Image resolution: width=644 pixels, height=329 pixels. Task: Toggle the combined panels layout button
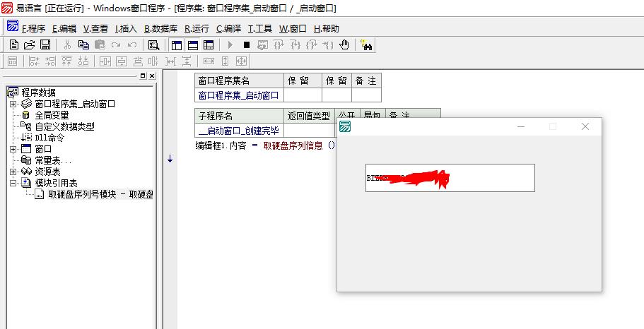[209, 45]
